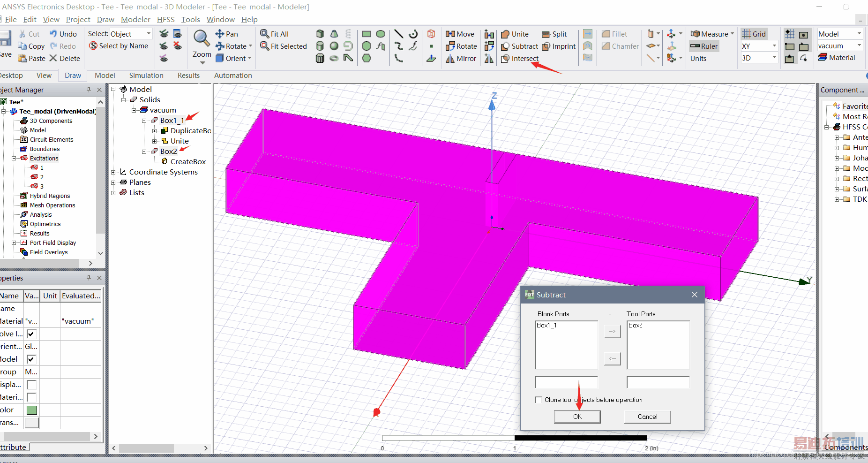The height and width of the screenshot is (463, 868).
Task: Click the Mirror tool icon
Action: click(x=450, y=59)
